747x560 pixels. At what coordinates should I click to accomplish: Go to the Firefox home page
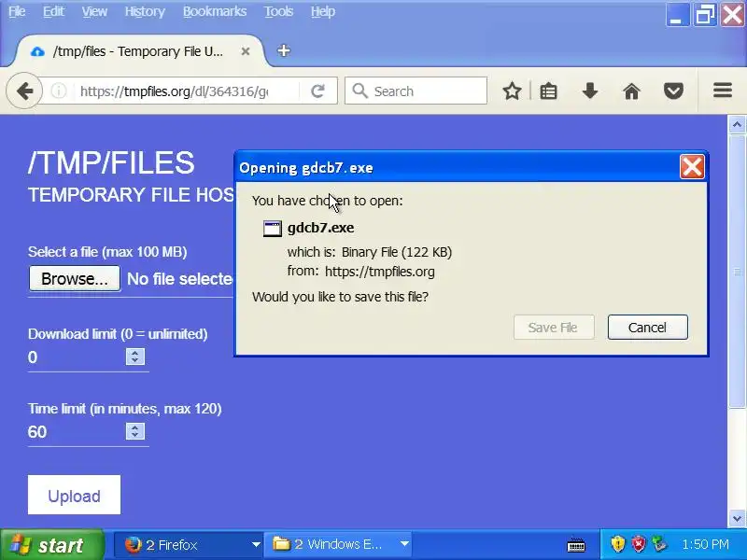coord(632,91)
